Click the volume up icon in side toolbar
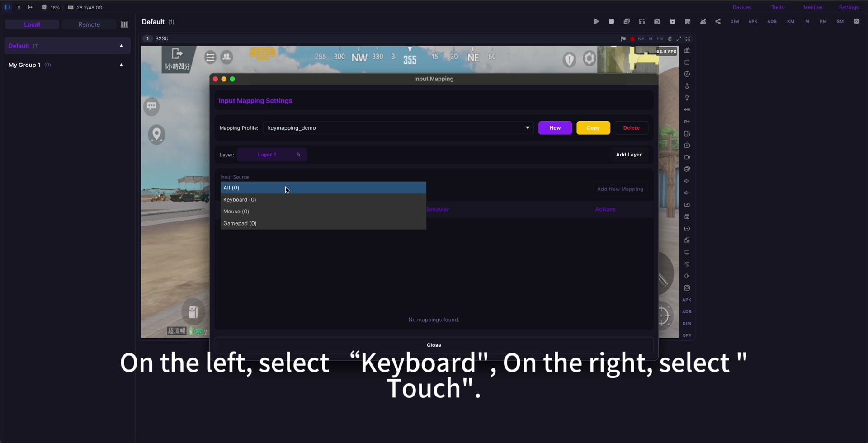Viewport: 868px width, 443px height. click(687, 181)
